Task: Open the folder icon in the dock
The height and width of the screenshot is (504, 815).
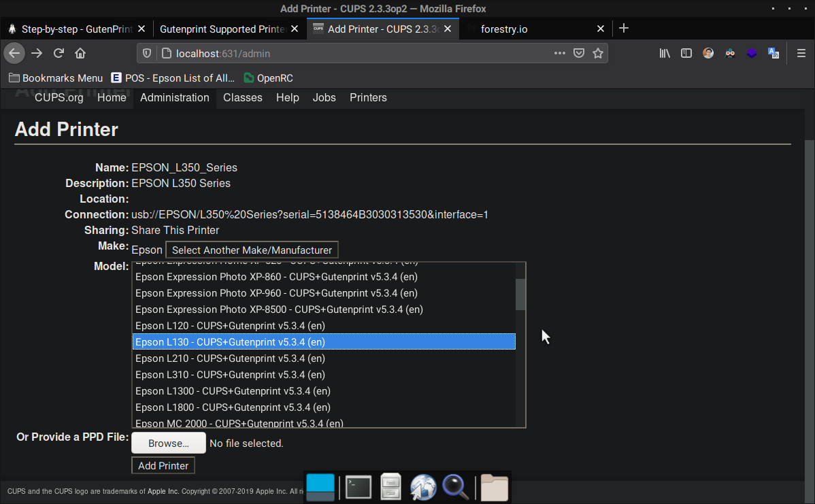Action: tap(494, 488)
